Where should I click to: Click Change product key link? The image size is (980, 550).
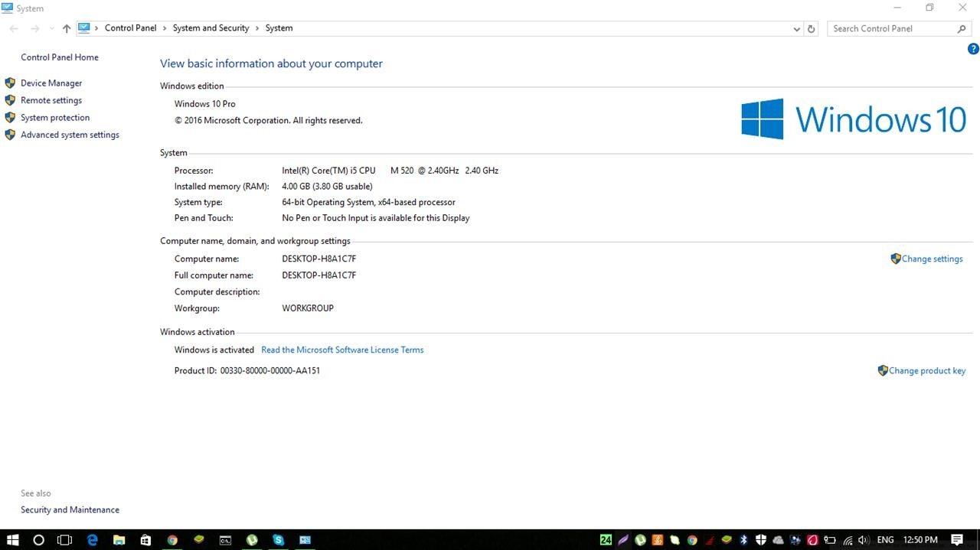[927, 370]
